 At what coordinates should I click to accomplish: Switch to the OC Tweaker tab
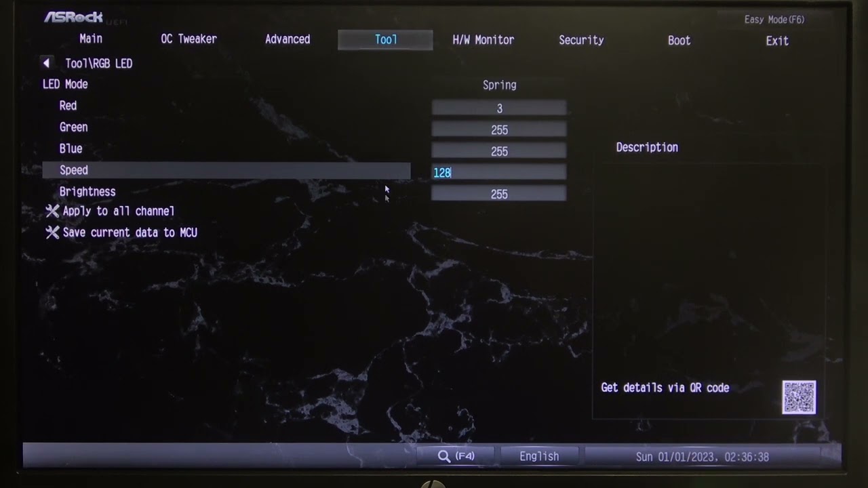(189, 39)
